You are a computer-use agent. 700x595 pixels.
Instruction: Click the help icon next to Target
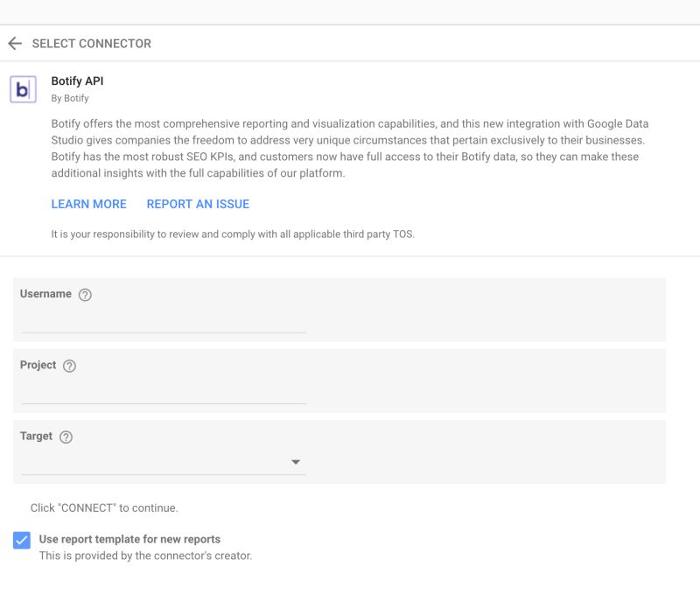(65, 437)
